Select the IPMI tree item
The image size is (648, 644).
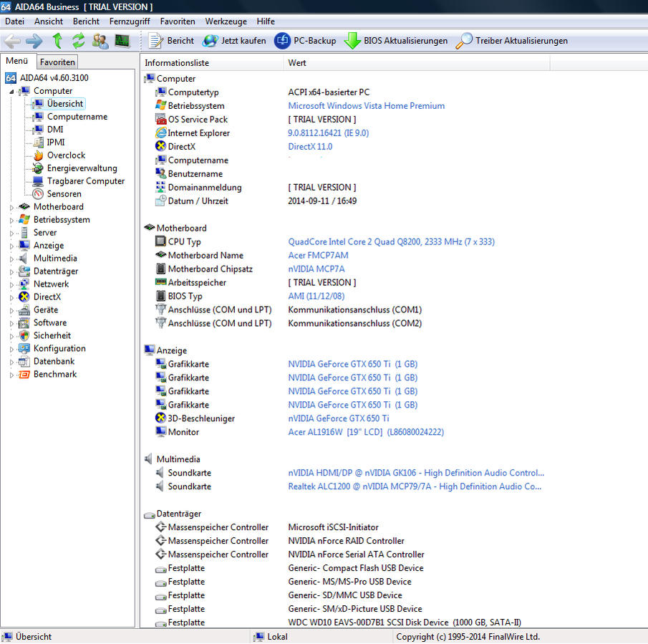(55, 142)
